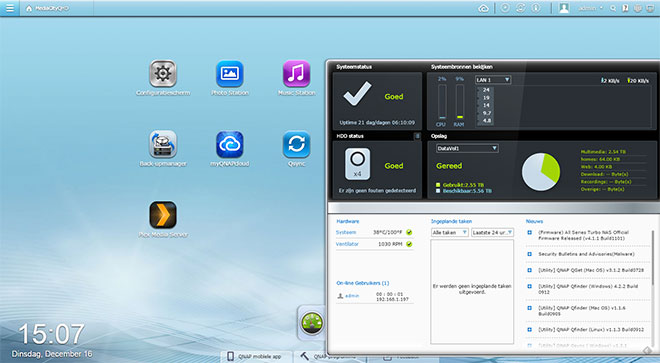Click the 15:07 desktop clock
This screenshot has height=363, width=660.
51,334
